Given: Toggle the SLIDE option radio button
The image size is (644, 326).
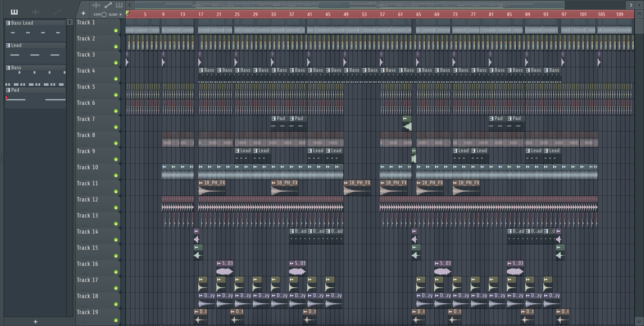Looking at the screenshot, I should 121,15.
